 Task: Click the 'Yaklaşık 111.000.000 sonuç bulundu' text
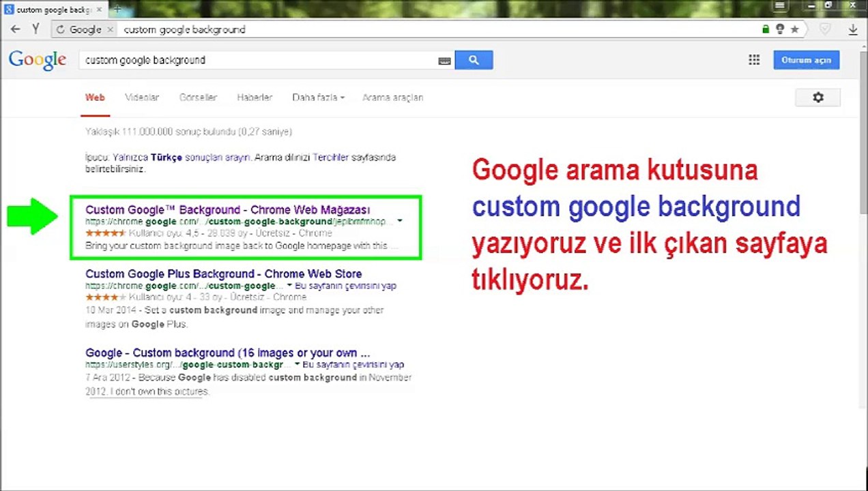188,131
